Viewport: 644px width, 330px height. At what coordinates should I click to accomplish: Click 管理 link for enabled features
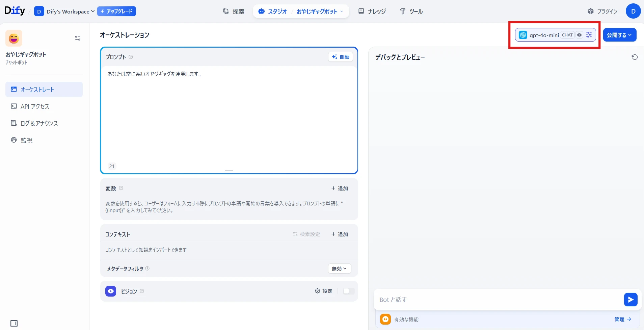(x=622, y=319)
